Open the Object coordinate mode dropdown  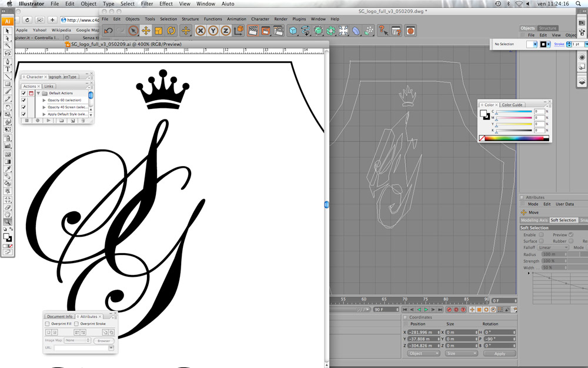pyautogui.click(x=423, y=353)
